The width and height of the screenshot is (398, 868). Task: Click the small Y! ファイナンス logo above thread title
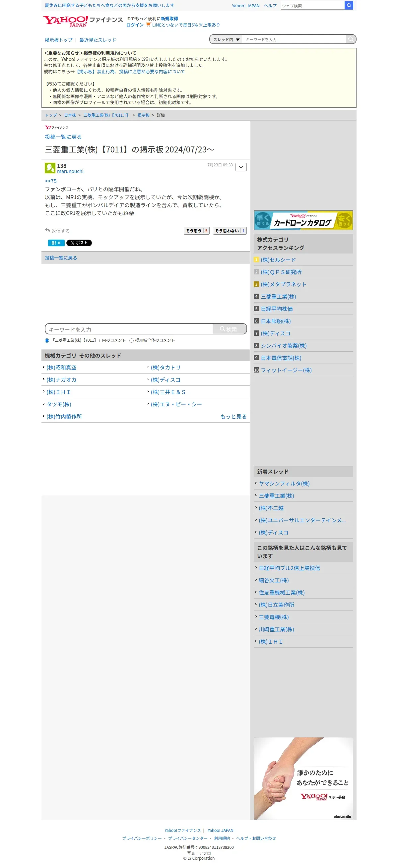coord(57,127)
